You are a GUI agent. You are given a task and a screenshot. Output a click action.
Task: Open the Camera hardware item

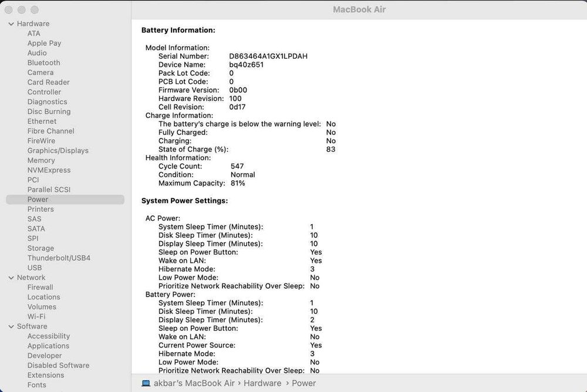pyautogui.click(x=41, y=72)
